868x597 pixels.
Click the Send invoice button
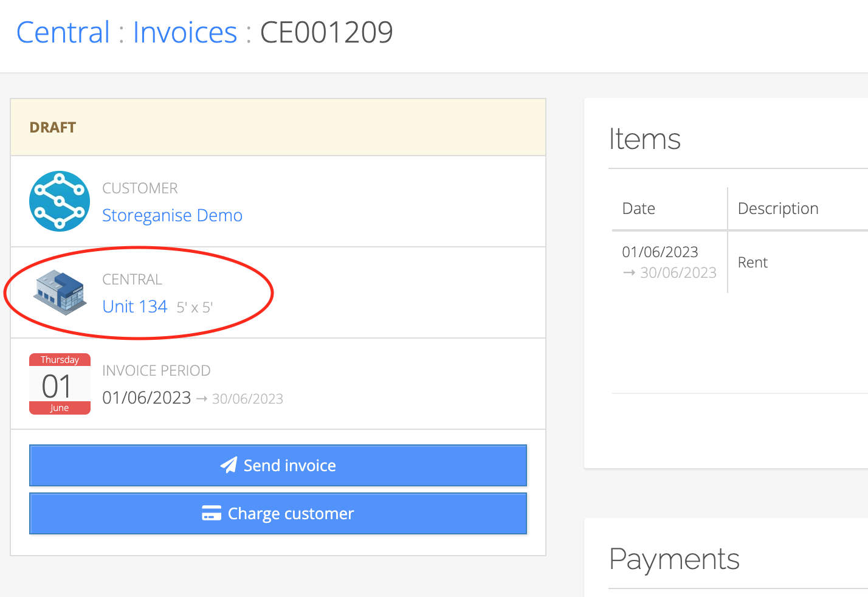pos(278,465)
